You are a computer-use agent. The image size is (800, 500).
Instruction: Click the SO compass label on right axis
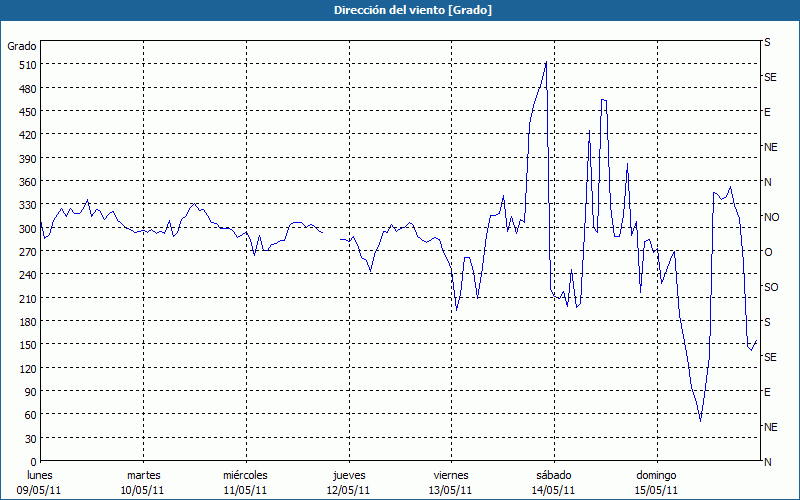pos(771,287)
